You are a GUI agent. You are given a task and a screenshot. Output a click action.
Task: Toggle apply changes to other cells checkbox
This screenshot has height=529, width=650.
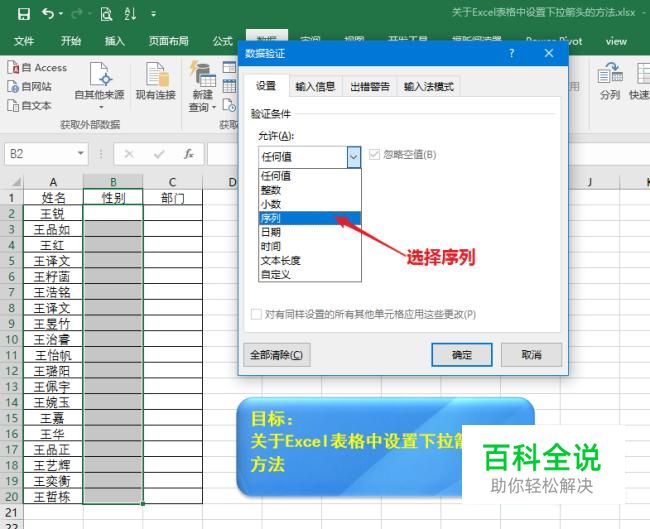(256, 314)
